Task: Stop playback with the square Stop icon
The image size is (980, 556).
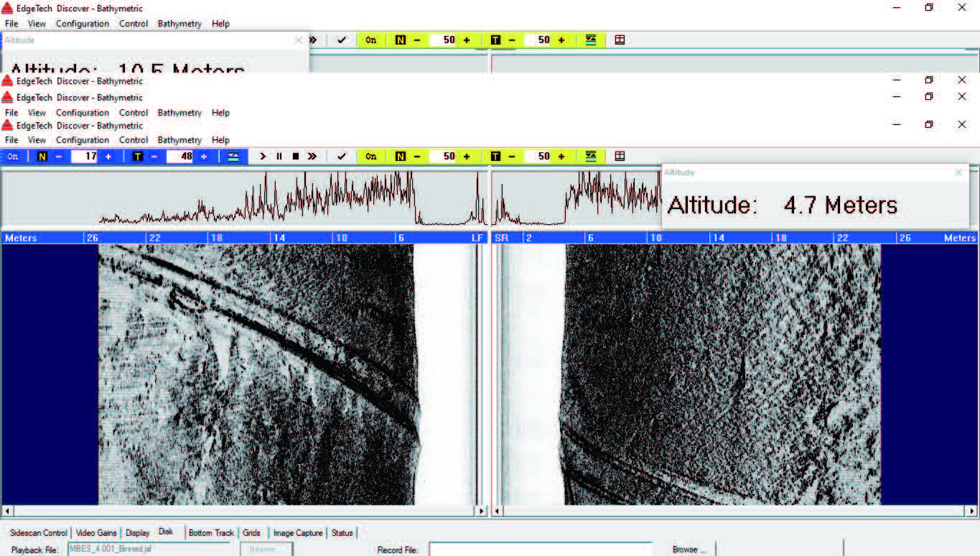Action: coord(295,157)
